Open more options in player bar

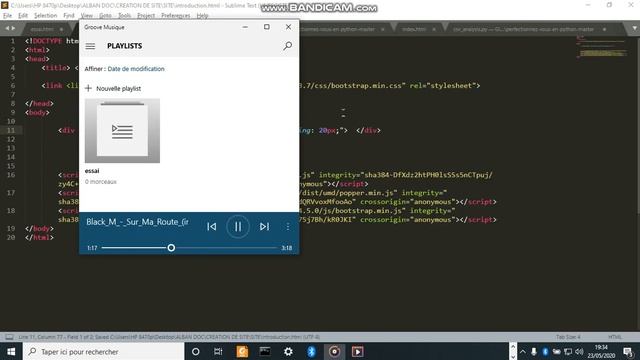(288, 227)
